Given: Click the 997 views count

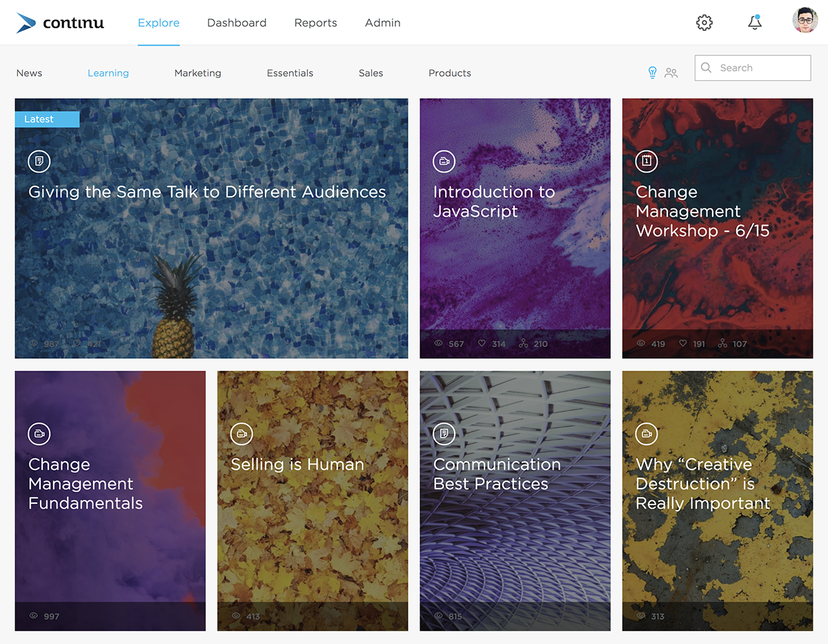Looking at the screenshot, I should pos(52,616).
